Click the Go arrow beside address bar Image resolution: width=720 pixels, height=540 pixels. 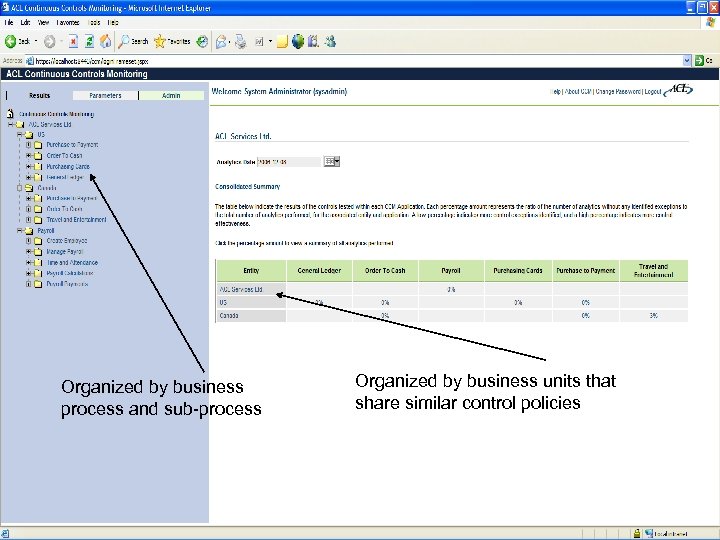coord(699,61)
